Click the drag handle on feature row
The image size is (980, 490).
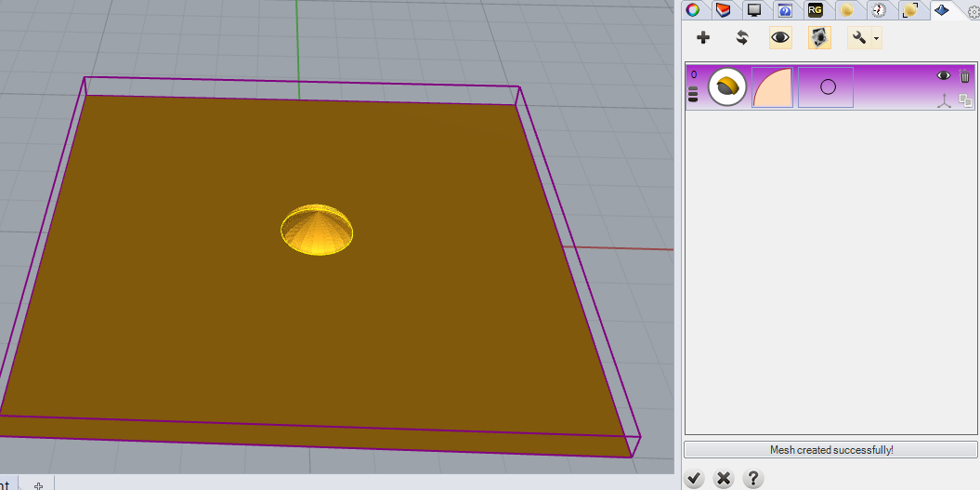(x=693, y=95)
